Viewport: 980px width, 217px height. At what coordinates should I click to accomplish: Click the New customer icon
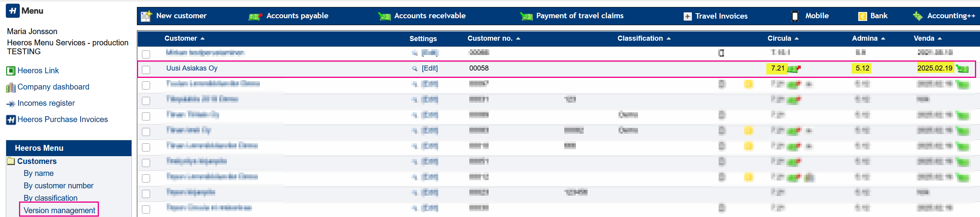[146, 16]
